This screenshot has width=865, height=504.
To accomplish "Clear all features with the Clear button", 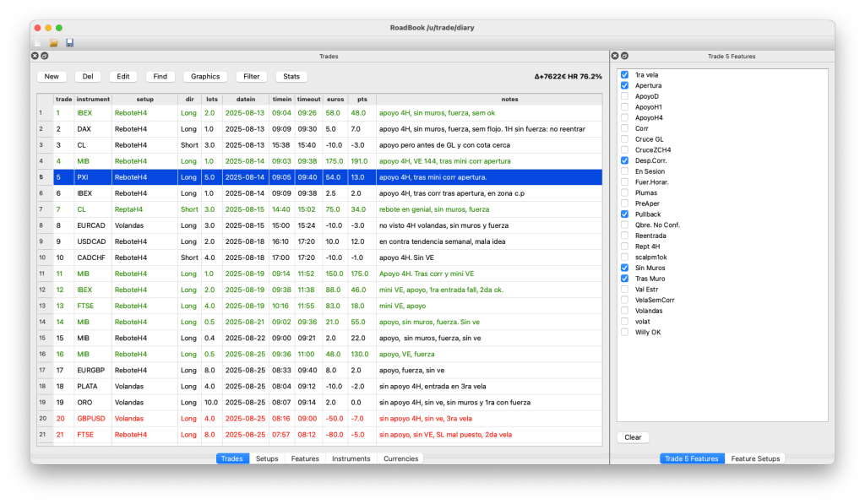I will point(633,437).
